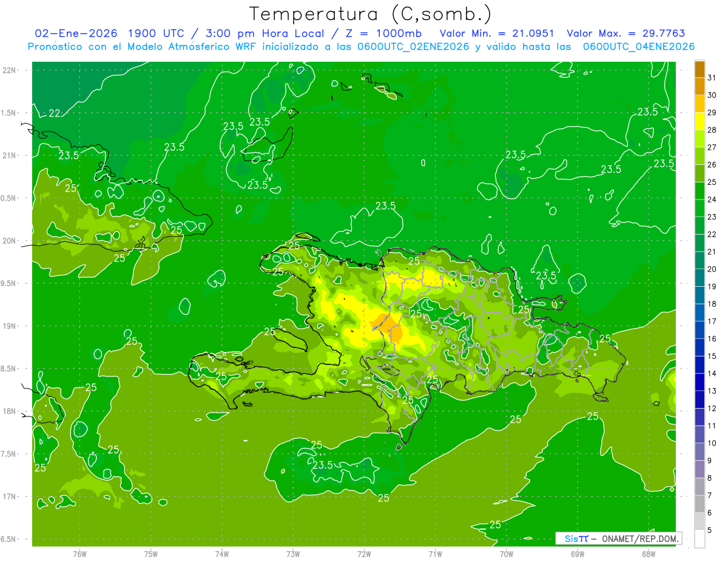Screen dimensions: 728x562
Task: Click the '16' label on the color scale
Action: [712, 339]
